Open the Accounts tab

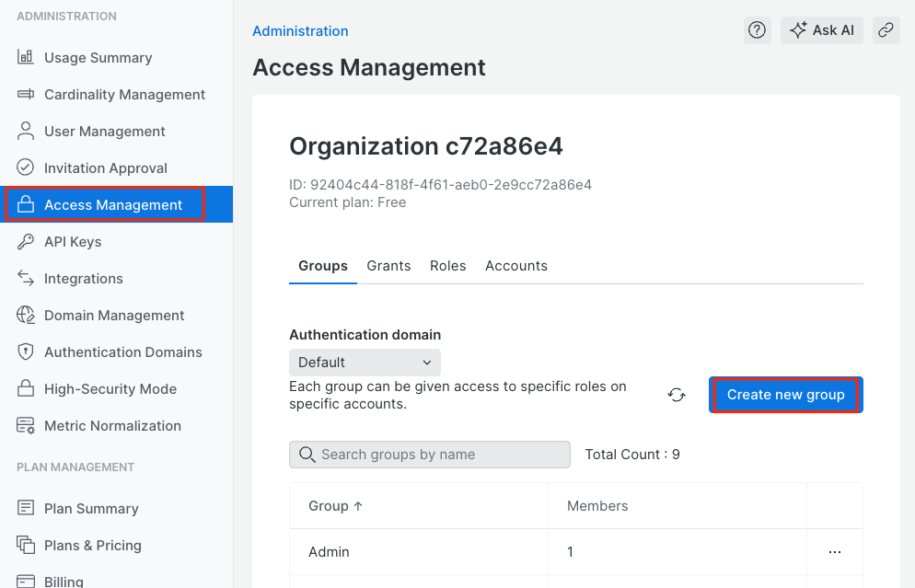[516, 266]
